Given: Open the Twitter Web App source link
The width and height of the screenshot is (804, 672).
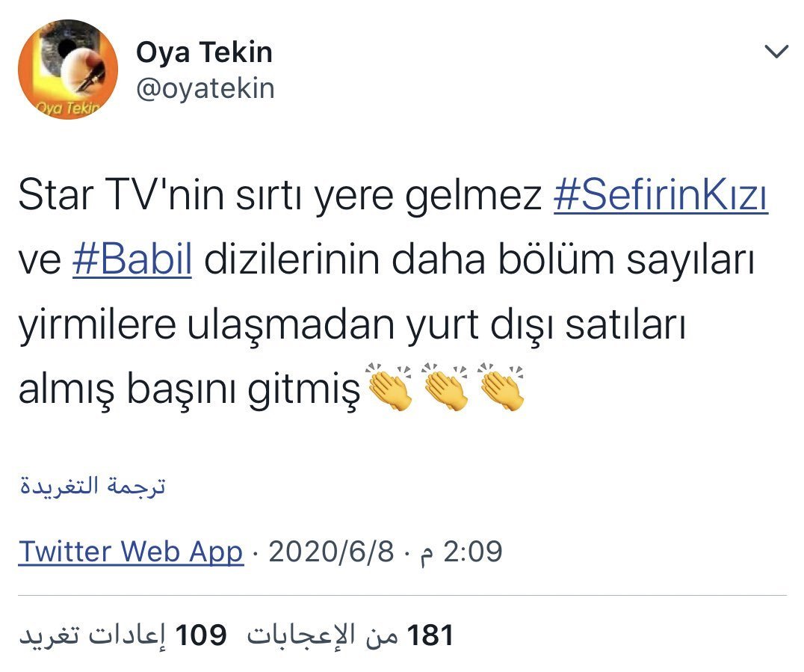Looking at the screenshot, I should (x=131, y=552).
